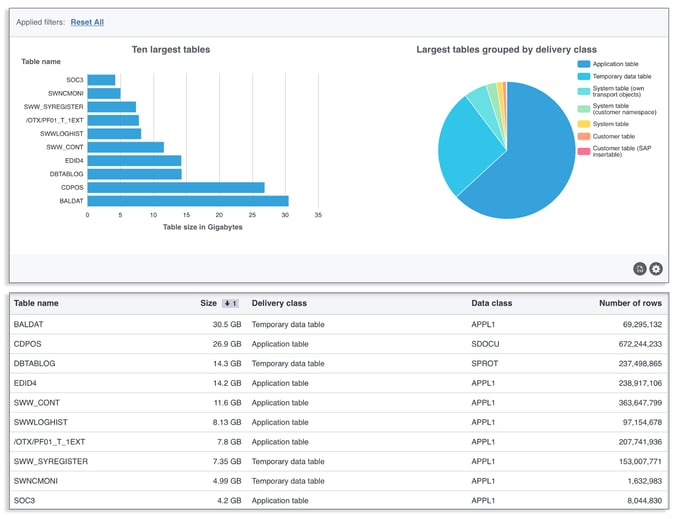Select the /OTX/PF01_T_1EXT bar in chart

point(113,120)
